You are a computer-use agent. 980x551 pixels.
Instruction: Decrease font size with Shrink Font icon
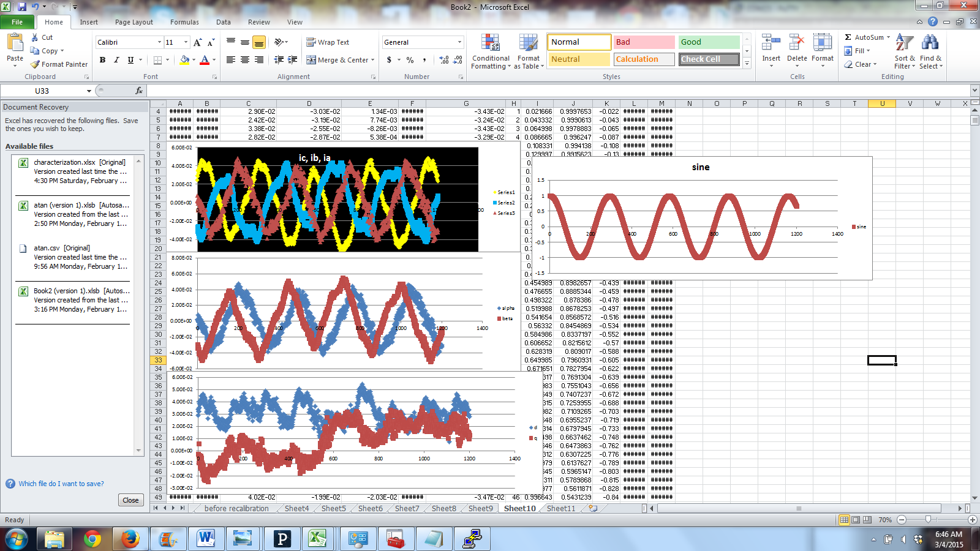pyautogui.click(x=211, y=42)
